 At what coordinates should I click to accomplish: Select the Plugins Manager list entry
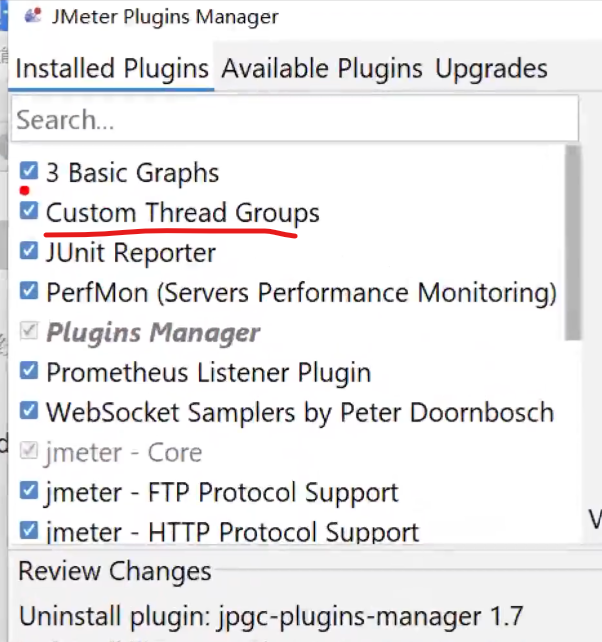click(x=153, y=333)
